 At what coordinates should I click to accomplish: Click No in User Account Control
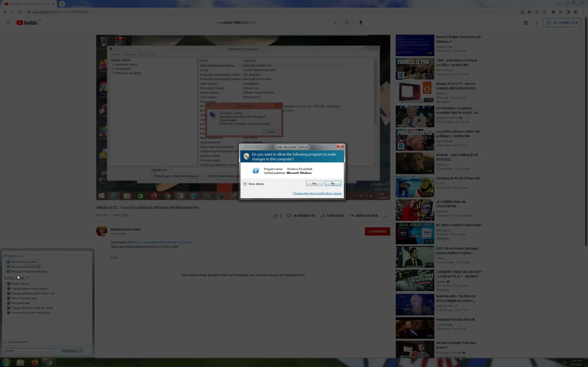coord(333,183)
